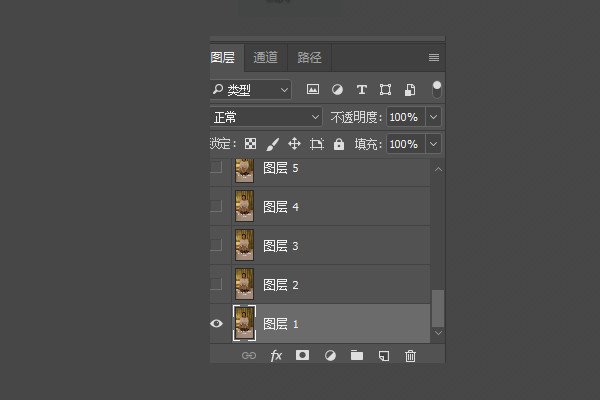
Task: Show the hidden 图层 5 layer
Action: coord(216,167)
